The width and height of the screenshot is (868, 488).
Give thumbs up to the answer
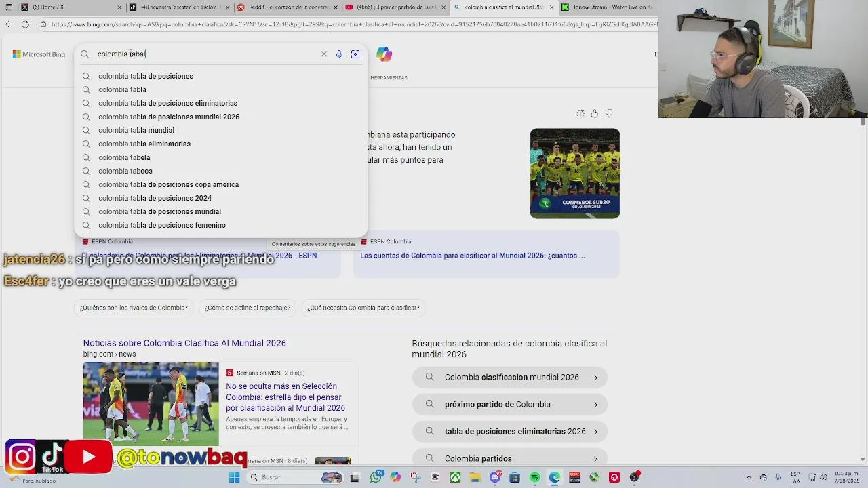tap(595, 113)
